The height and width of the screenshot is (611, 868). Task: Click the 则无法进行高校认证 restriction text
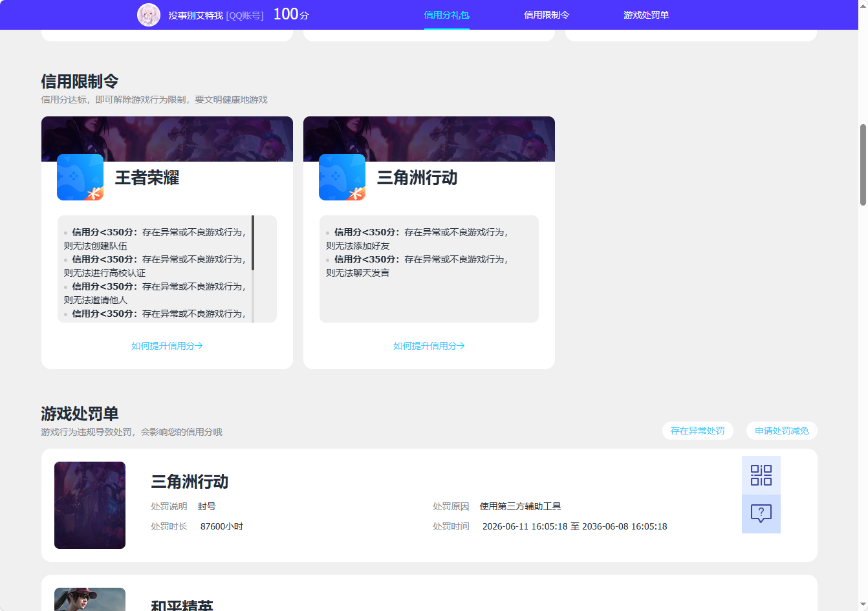(105, 273)
